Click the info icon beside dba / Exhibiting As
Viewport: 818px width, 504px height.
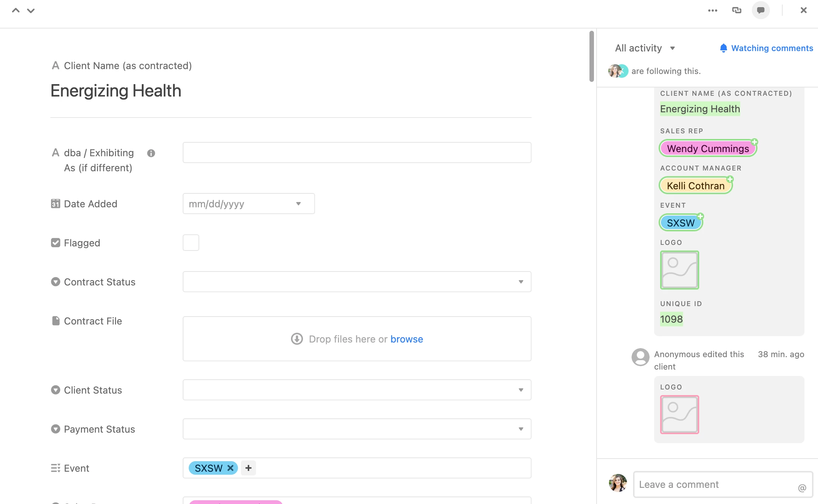pyautogui.click(x=151, y=153)
